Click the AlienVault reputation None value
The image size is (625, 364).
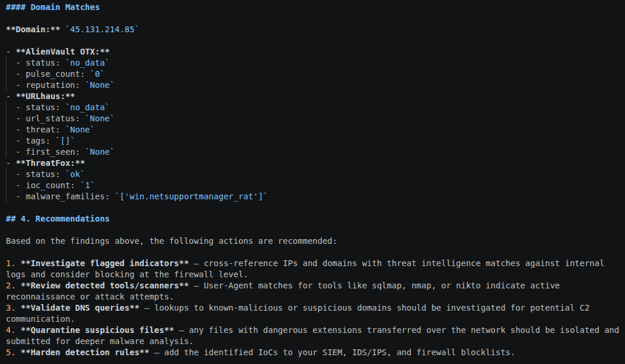click(99, 85)
